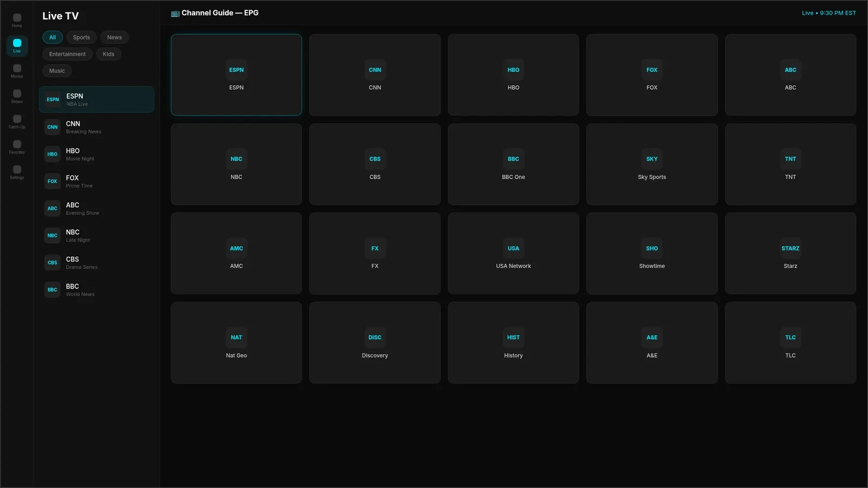This screenshot has width=868, height=488.
Task: Select NBC Late Night in channel list
Action: 97,236
